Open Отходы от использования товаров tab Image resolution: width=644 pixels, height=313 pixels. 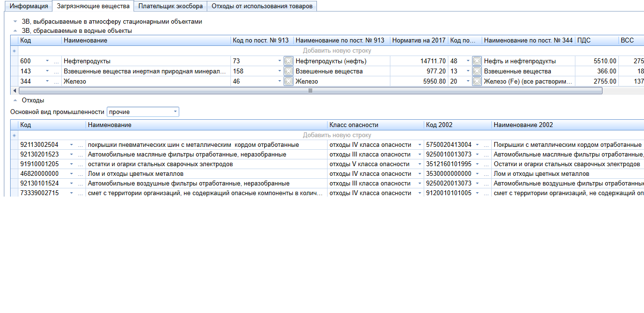(262, 6)
